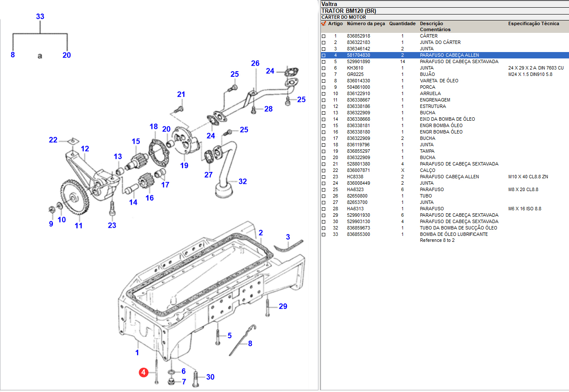Click the highlighted red callout 4 marker
This screenshot has width=569, height=392.
coord(143,372)
